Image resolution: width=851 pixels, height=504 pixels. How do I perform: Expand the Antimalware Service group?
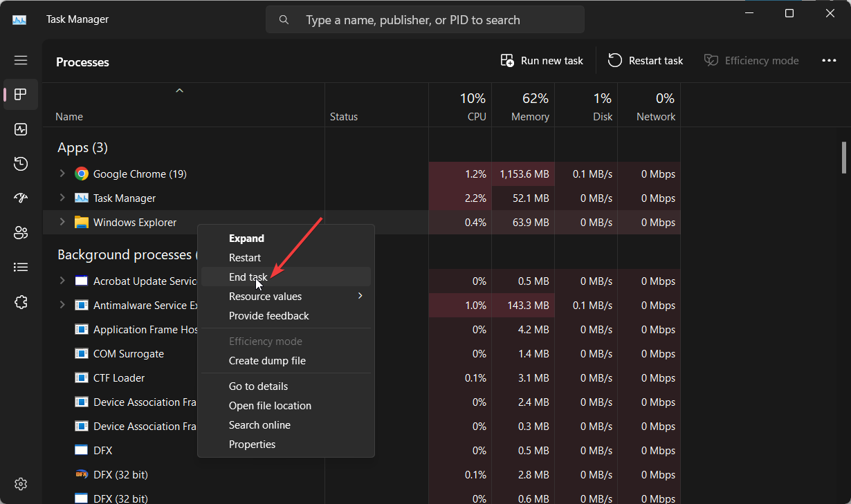pyautogui.click(x=62, y=306)
